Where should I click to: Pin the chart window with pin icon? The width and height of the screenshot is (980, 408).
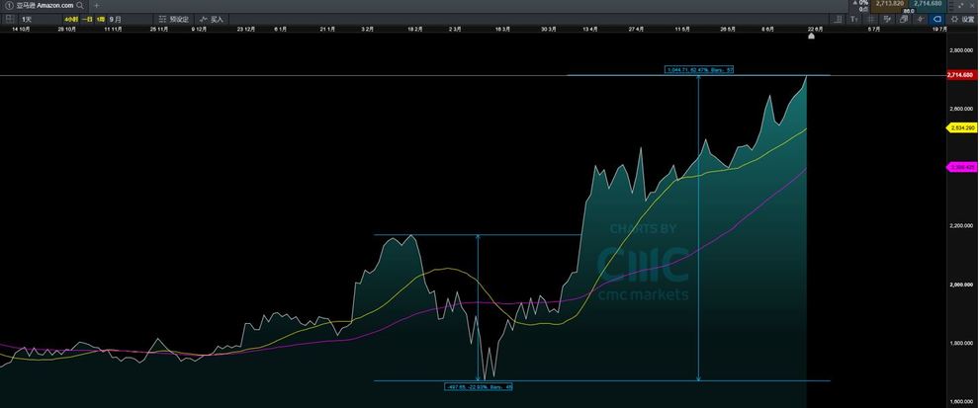[962, 6]
